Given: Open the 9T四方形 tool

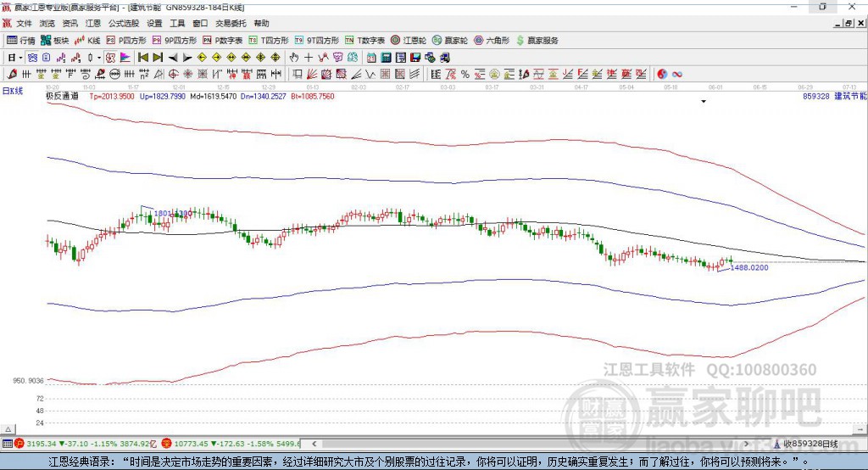Looking at the screenshot, I should [x=317, y=41].
